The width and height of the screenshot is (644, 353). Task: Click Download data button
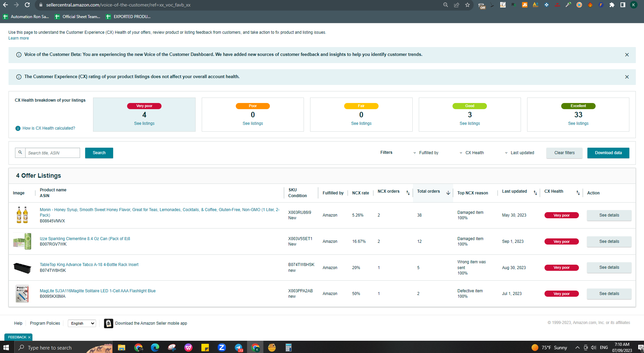coord(608,153)
